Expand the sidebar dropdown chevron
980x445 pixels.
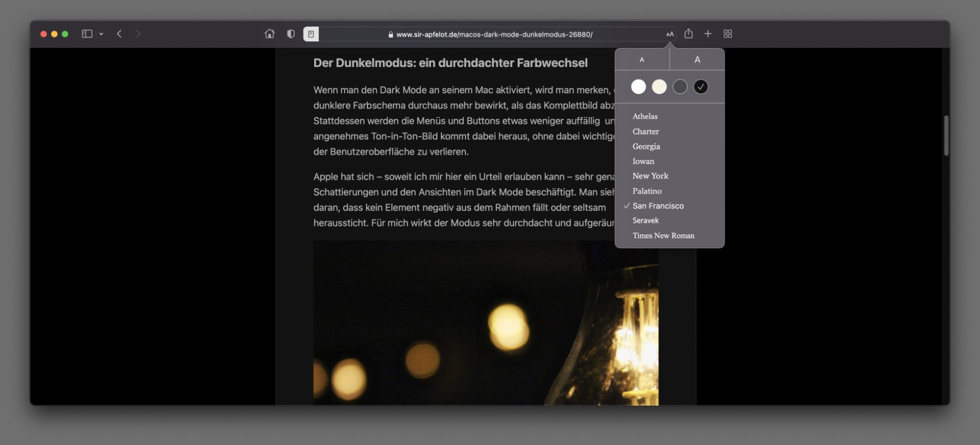point(101,34)
